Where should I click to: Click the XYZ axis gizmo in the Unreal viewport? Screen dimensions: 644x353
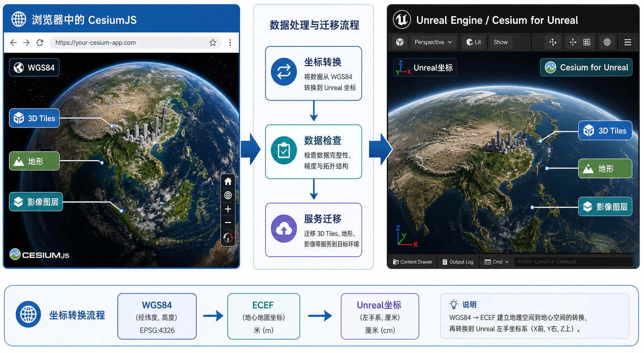pos(406,236)
